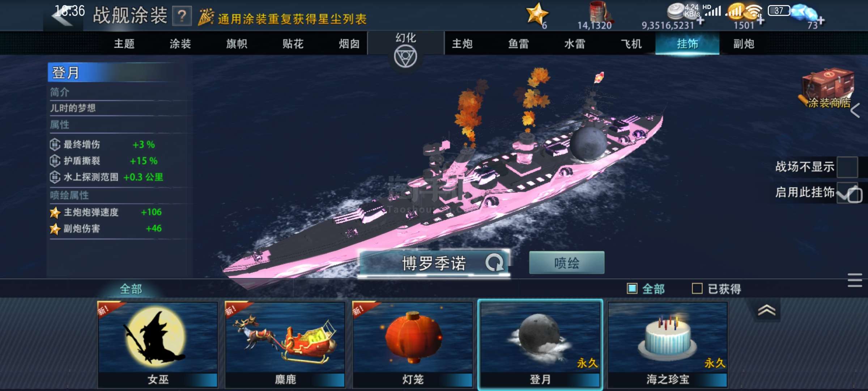Screen dimensions: 868x391
Task: Switch to the 涂装 tab
Action: tap(180, 44)
